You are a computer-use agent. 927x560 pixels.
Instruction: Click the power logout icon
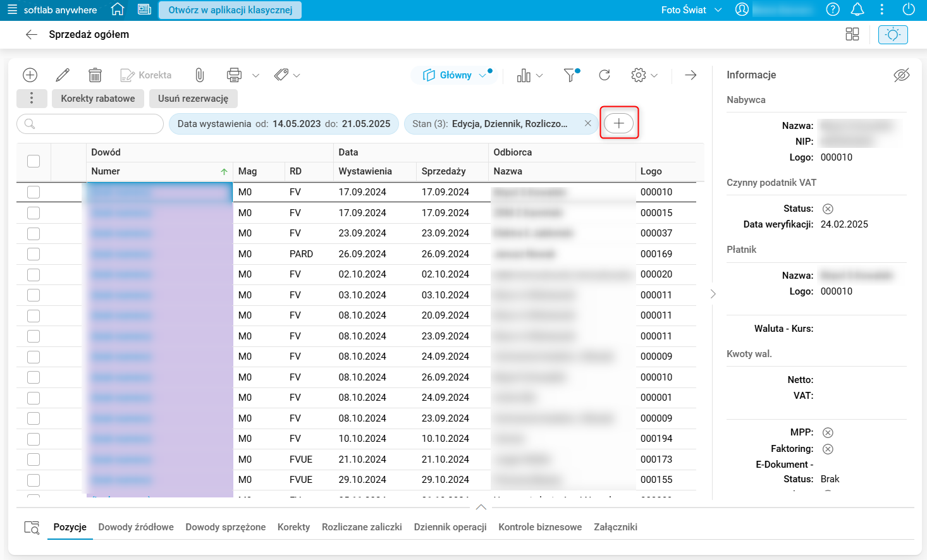click(x=909, y=9)
